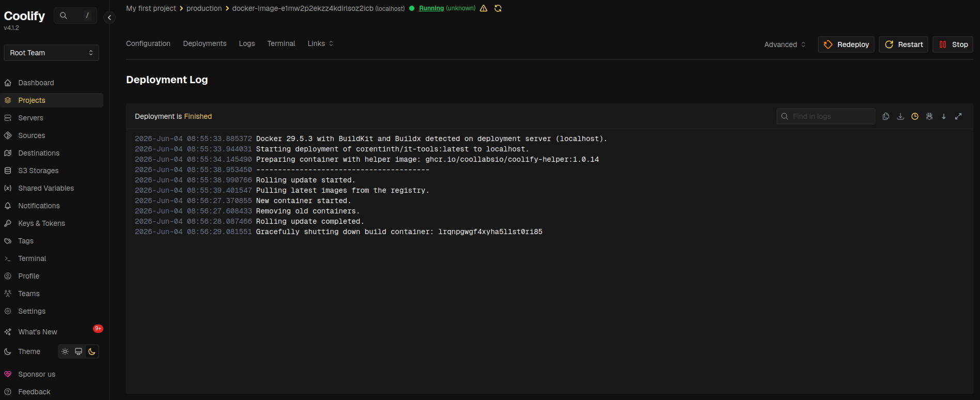The height and width of the screenshot is (400, 980).
Task: Open What's New announcements
Action: pos(52,332)
